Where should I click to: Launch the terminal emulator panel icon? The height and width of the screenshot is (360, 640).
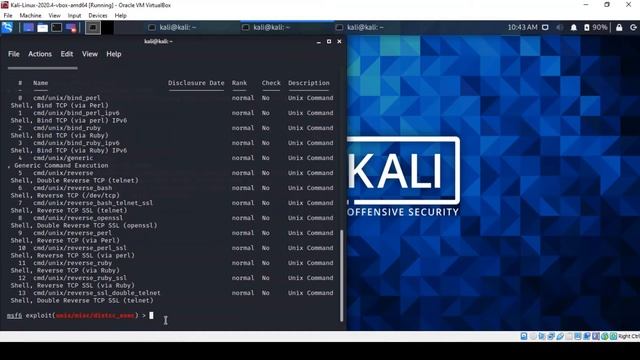57,27
